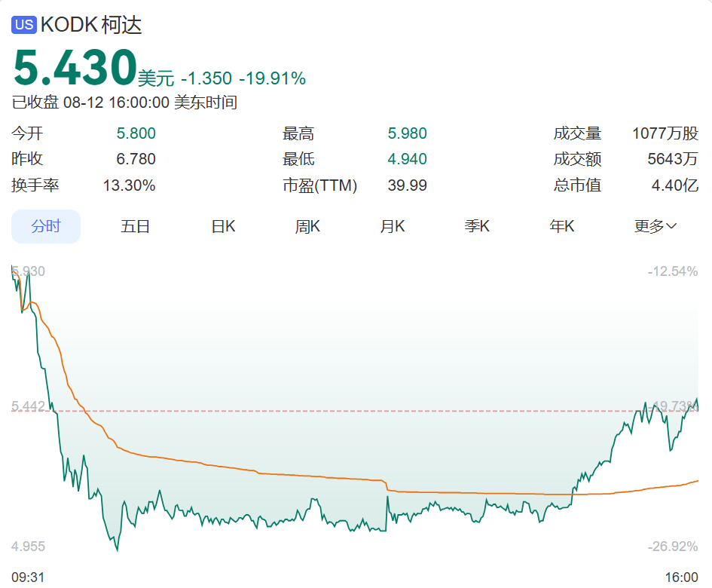Open the 季K quarterly chart tab
This screenshot has width=712, height=588.
click(x=477, y=226)
